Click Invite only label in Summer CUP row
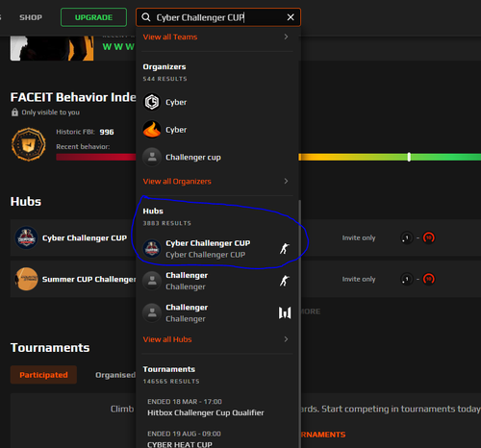 pyautogui.click(x=359, y=279)
